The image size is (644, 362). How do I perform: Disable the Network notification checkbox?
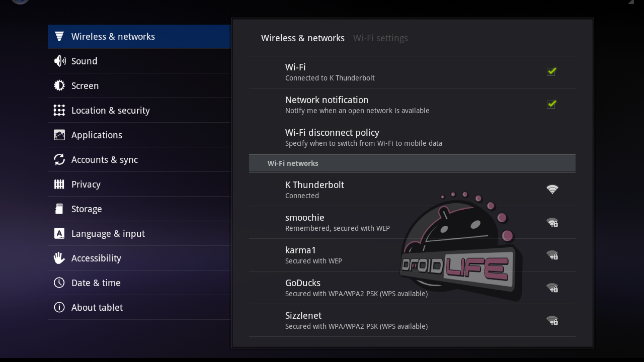point(551,104)
